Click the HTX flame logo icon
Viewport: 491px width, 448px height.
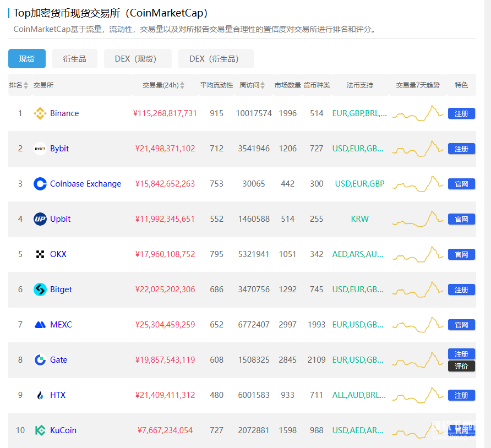pos(40,395)
